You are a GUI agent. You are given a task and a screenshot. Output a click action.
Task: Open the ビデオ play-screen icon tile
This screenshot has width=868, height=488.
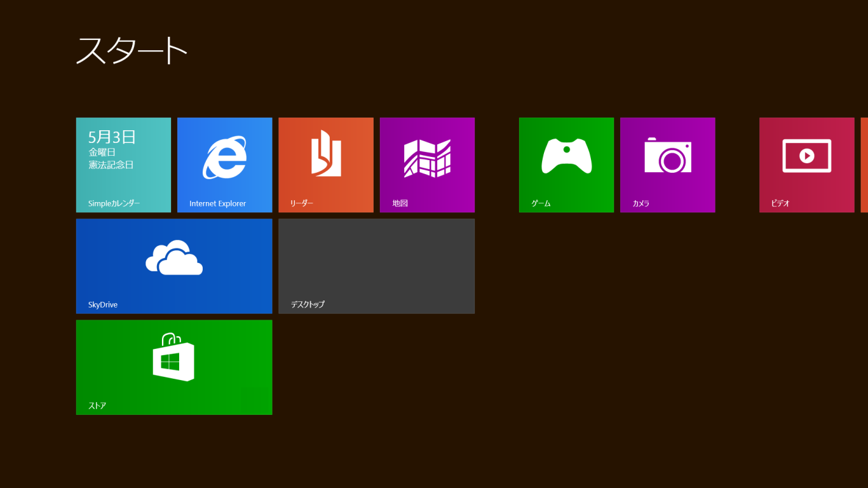coord(807,156)
